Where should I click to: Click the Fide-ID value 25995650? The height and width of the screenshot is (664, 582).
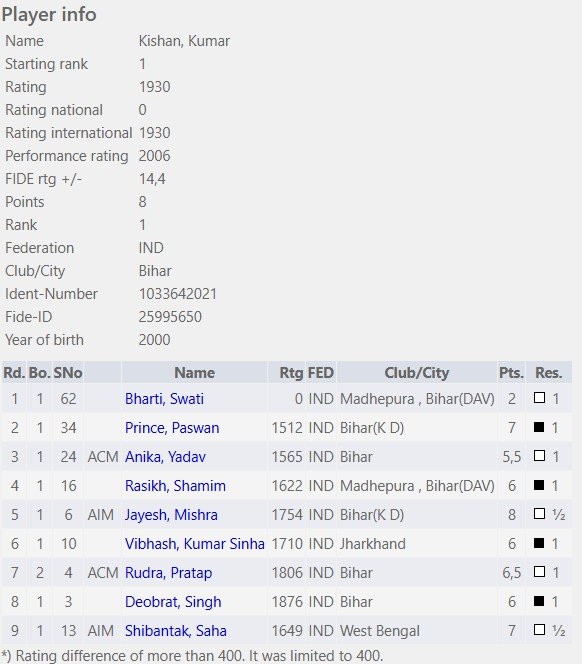pos(170,317)
